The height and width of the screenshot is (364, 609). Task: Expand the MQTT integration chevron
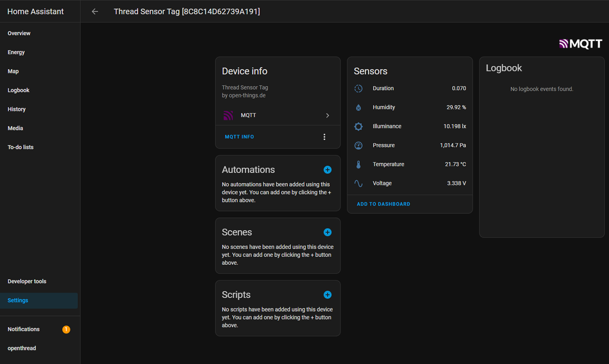[327, 115]
